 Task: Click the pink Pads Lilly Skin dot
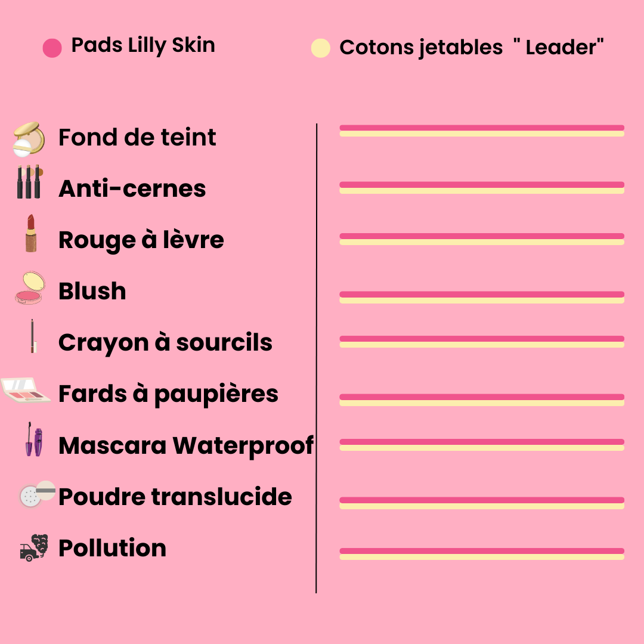point(52,48)
